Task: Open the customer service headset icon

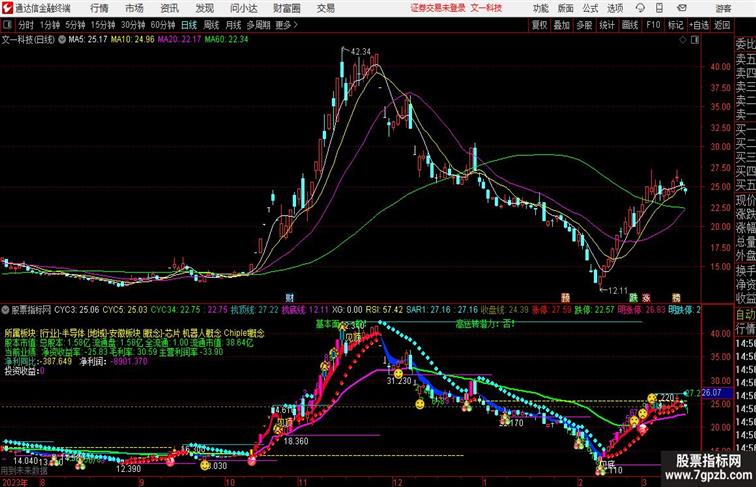Action: [x=640, y=8]
